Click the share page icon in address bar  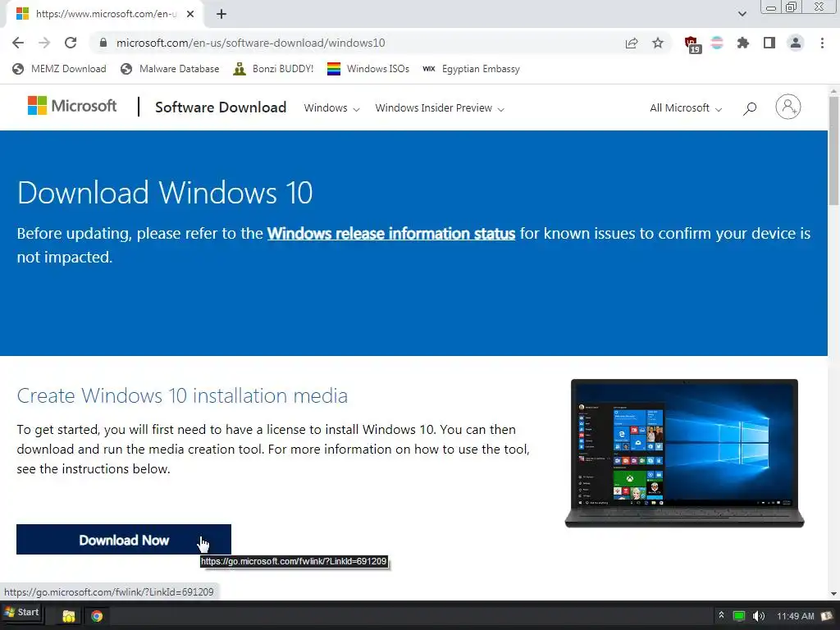coord(632,43)
